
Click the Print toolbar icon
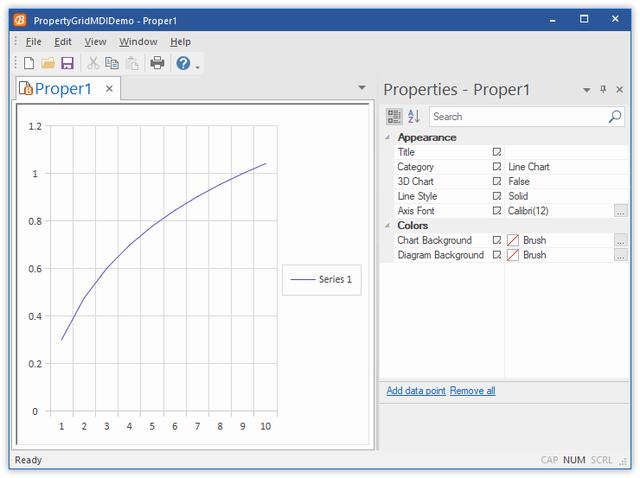coord(157,63)
